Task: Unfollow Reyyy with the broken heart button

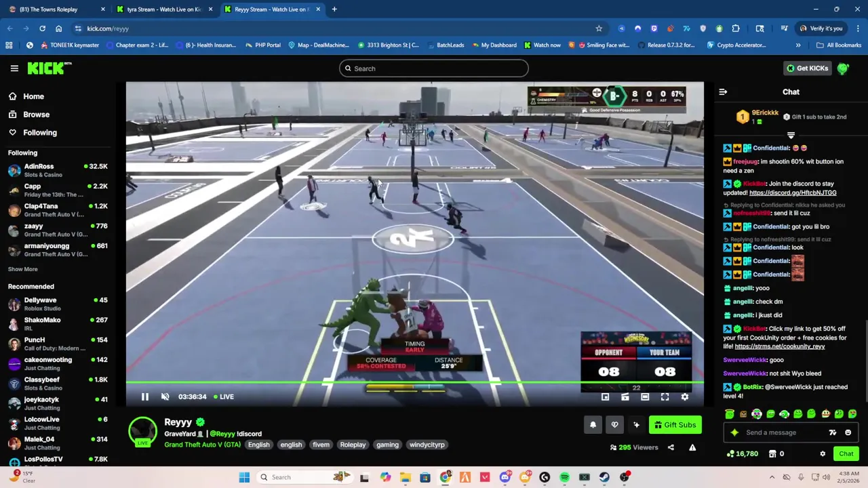Action: 614,425
